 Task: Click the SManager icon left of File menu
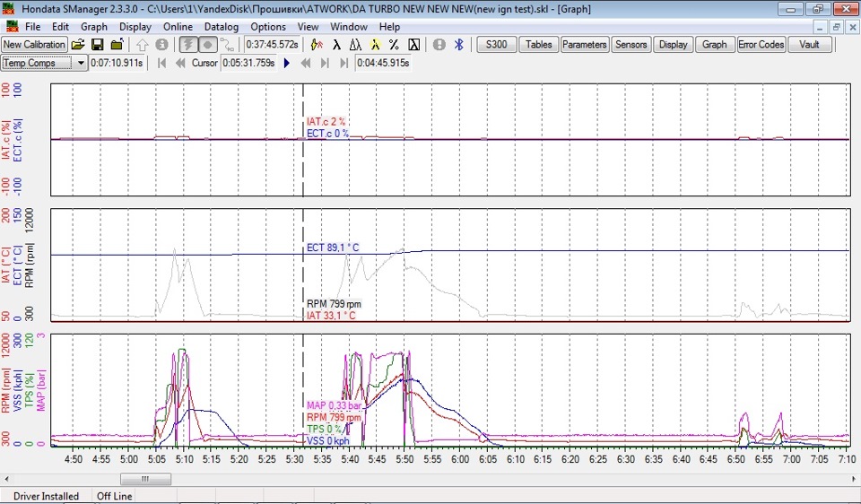pyautogui.click(x=12, y=26)
